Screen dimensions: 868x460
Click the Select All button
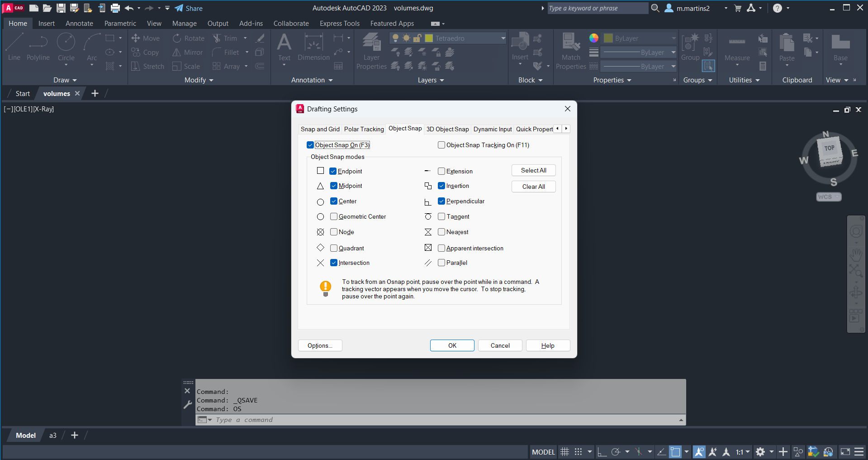coord(533,170)
